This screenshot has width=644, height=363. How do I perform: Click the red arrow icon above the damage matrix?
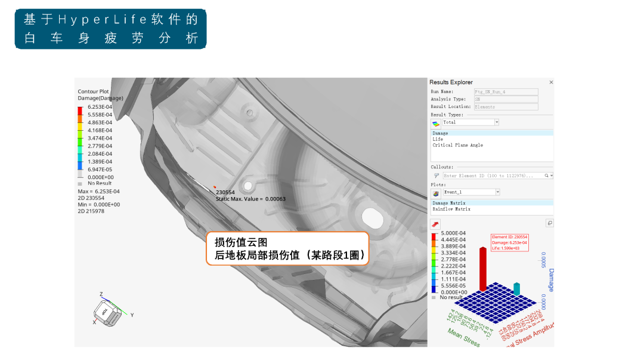(435, 224)
